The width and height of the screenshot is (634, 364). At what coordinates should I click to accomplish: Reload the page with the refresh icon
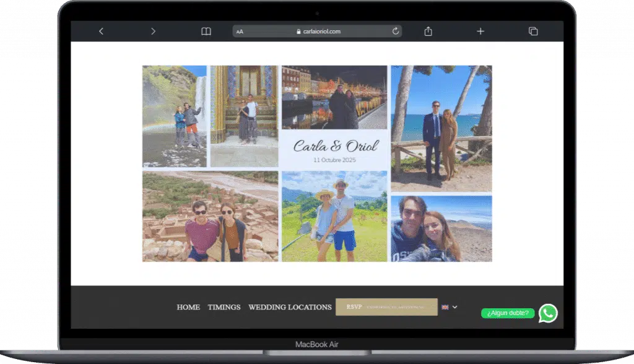click(396, 31)
